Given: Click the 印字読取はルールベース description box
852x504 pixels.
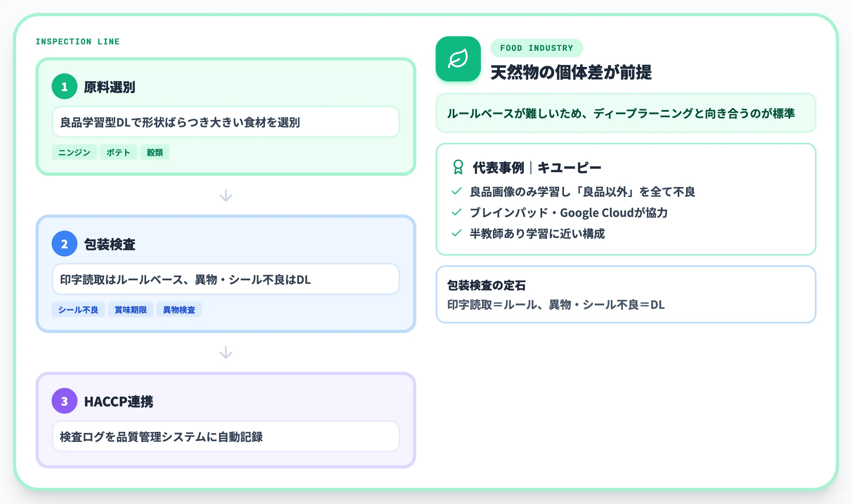Looking at the screenshot, I should (x=226, y=279).
